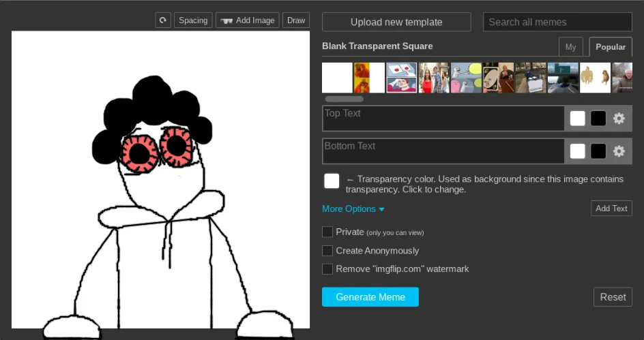
Task: Click the "Blank Transparent Square" template title
Action: click(x=377, y=46)
